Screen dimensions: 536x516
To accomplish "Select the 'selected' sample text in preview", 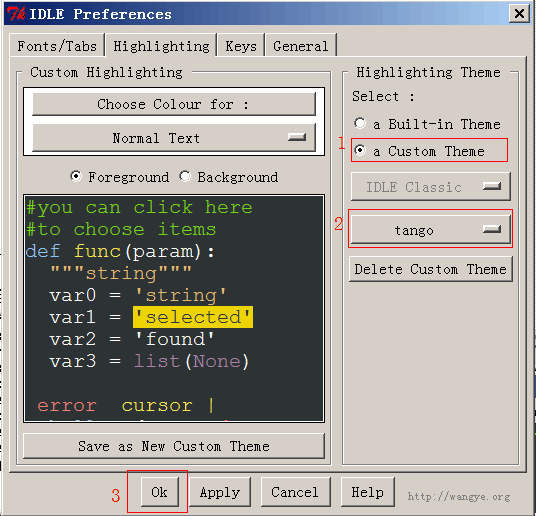I will [x=193, y=317].
